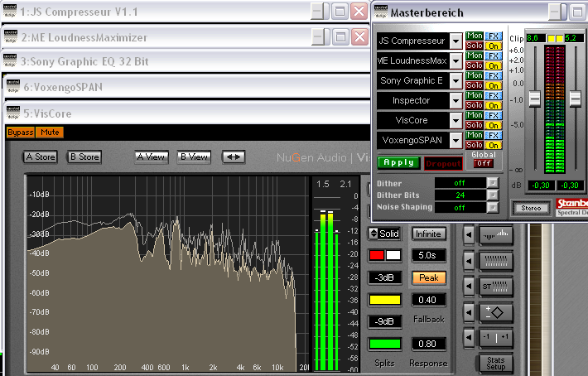Click the right master fader handle
Image resolution: width=588 pixels, height=376 pixels.
[x=575, y=99]
